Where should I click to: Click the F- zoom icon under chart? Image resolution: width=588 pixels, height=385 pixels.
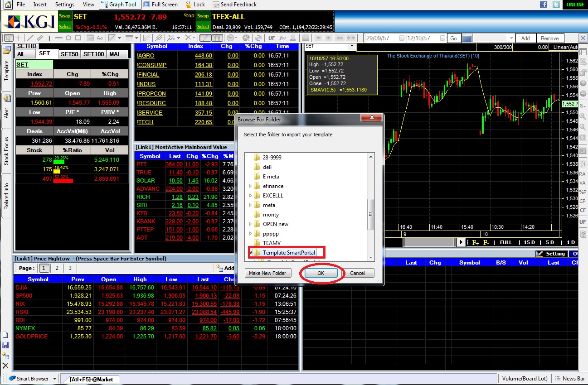[486, 243]
